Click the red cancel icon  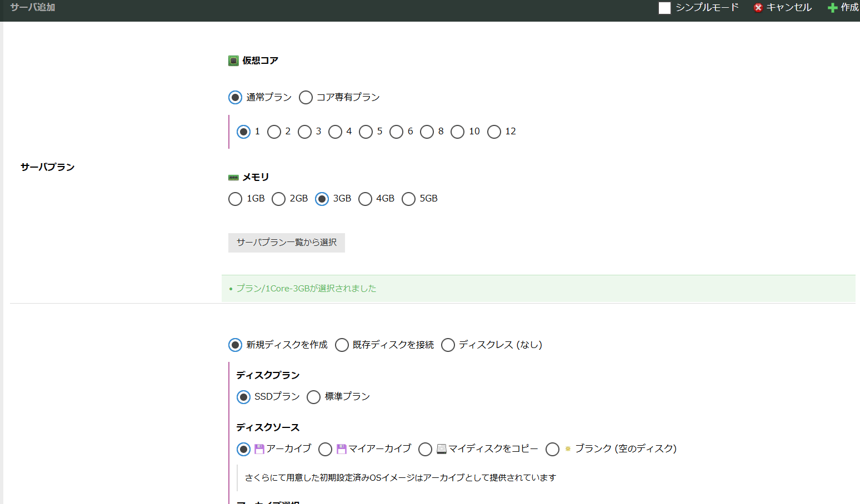pyautogui.click(x=758, y=8)
